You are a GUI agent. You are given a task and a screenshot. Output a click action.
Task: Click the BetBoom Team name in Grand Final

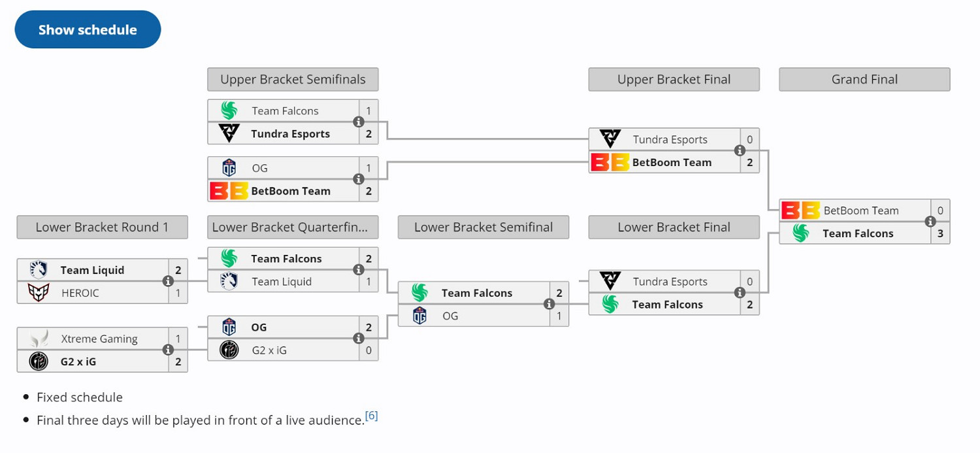coord(862,210)
